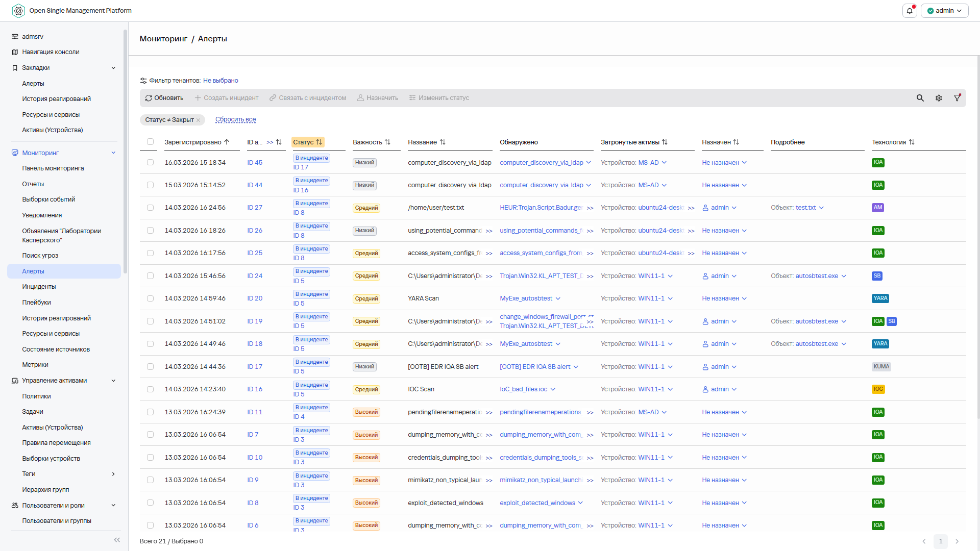The width and height of the screenshot is (980, 551).
Task: Click the sort icon on Важность column
Action: [387, 142]
